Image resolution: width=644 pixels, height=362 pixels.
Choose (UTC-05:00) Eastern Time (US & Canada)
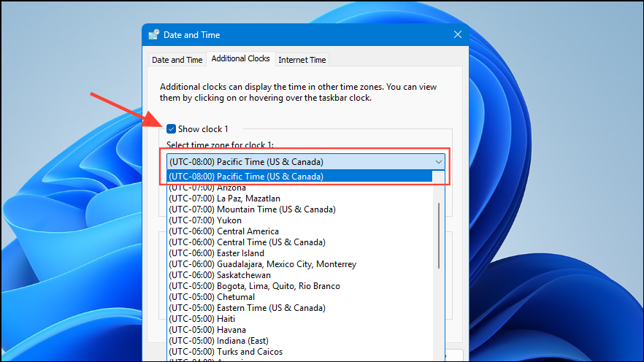pyautogui.click(x=300, y=308)
